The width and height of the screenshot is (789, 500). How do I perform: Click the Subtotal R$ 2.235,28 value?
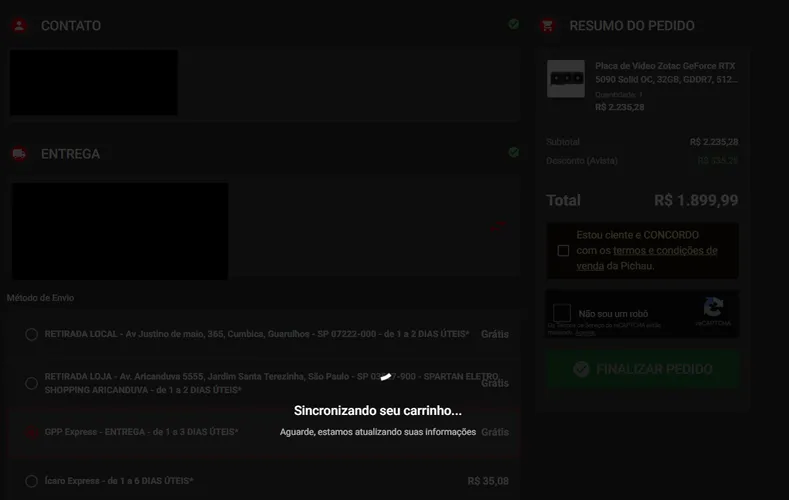[714, 142]
